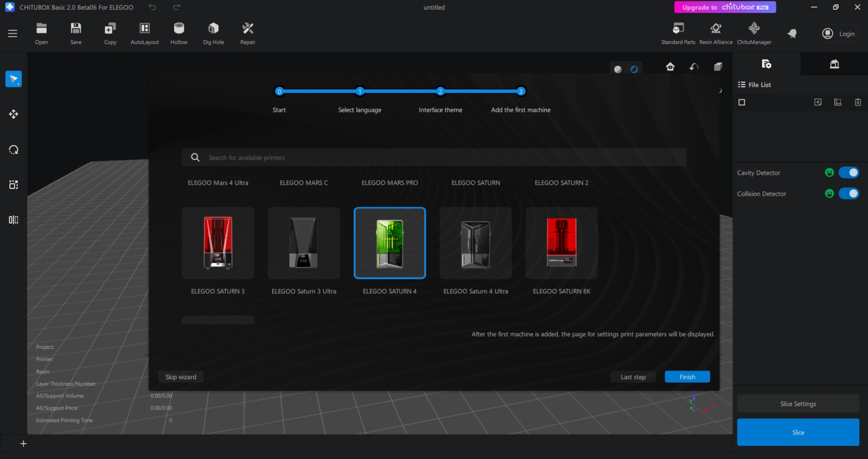The width and height of the screenshot is (868, 459).
Task: Select the ELEGOO Saturn 3 Ultra printer thumbnail
Action: click(304, 243)
